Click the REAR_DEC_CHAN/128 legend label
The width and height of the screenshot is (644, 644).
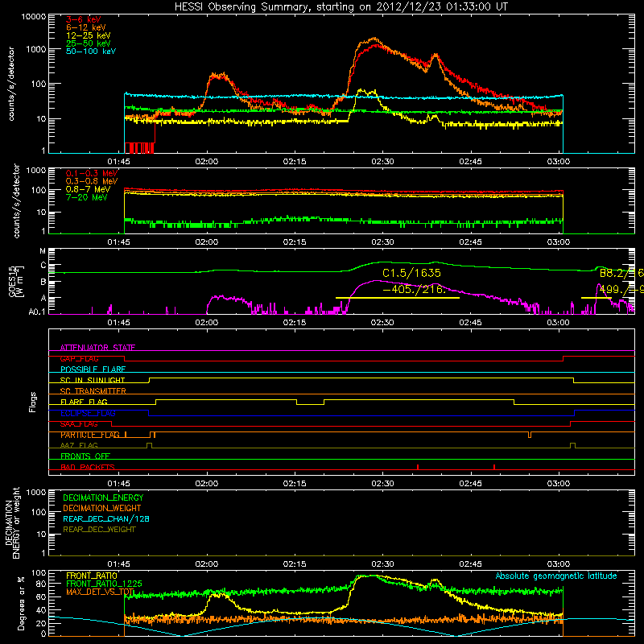coord(106,518)
